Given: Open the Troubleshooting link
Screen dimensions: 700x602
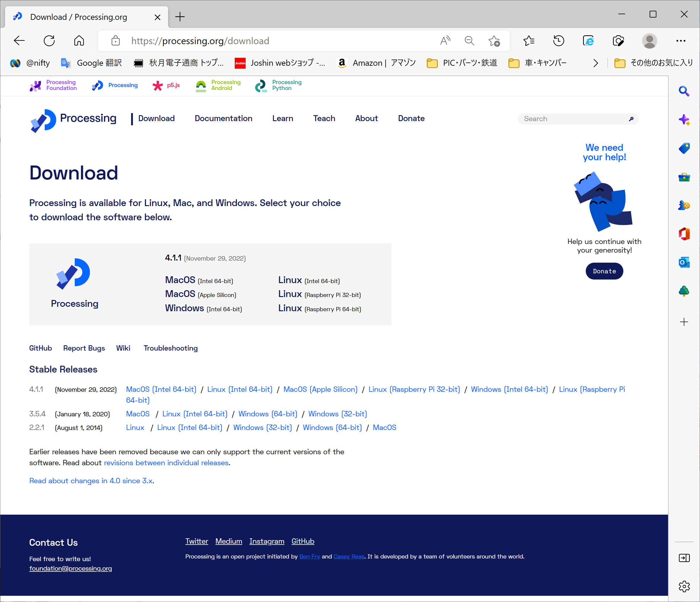Looking at the screenshot, I should (170, 348).
